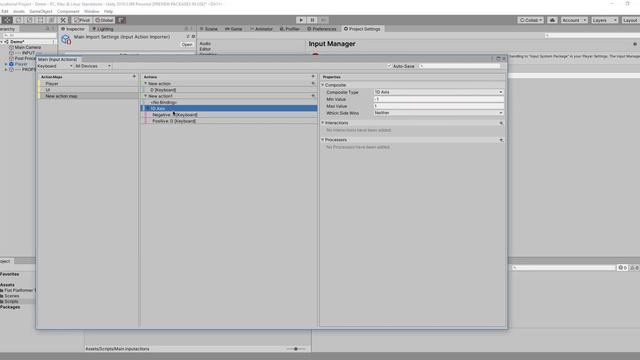Open the Collab dropdown
Viewport: 640px width, 360px height.
click(531, 20)
